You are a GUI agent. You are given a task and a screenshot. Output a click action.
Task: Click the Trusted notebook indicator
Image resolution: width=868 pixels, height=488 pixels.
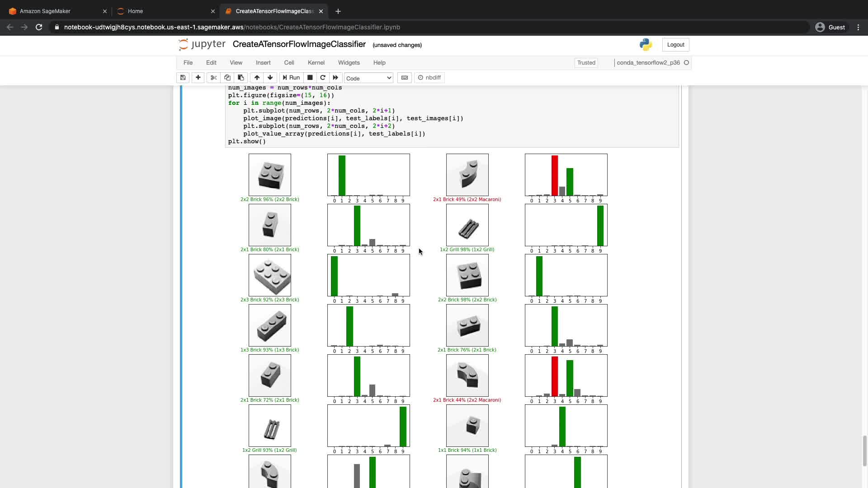(586, 63)
